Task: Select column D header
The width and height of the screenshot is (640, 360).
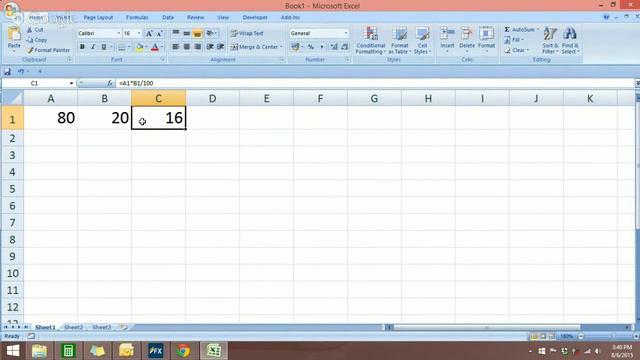Action: [212, 98]
